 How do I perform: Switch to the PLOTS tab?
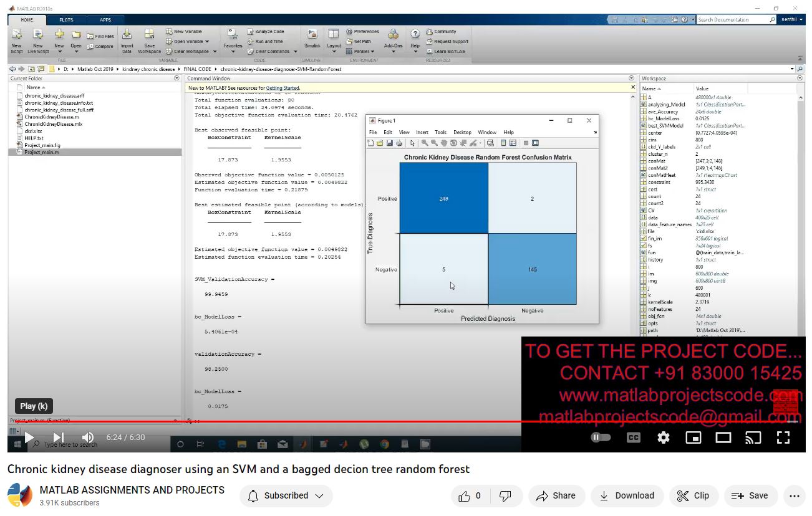[x=66, y=20]
